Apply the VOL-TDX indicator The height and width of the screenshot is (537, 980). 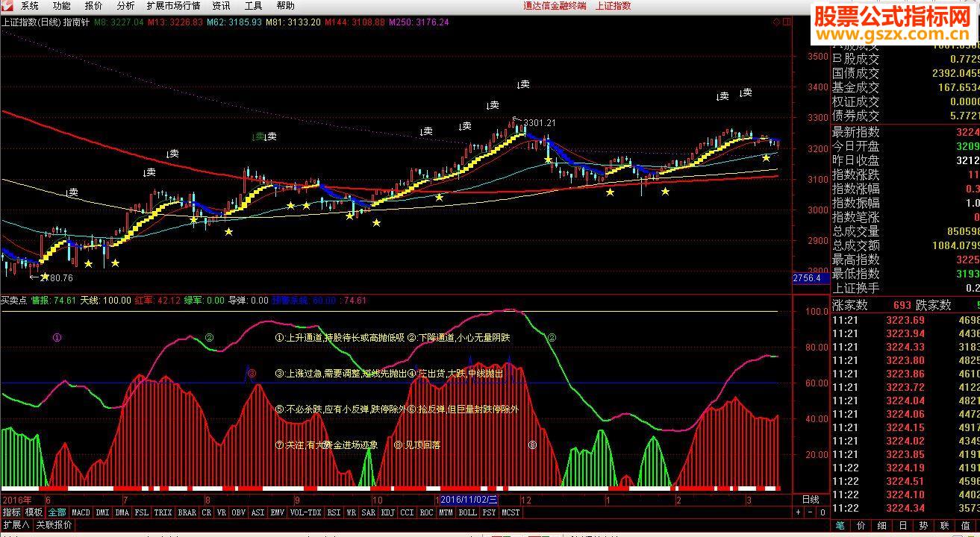(x=306, y=513)
